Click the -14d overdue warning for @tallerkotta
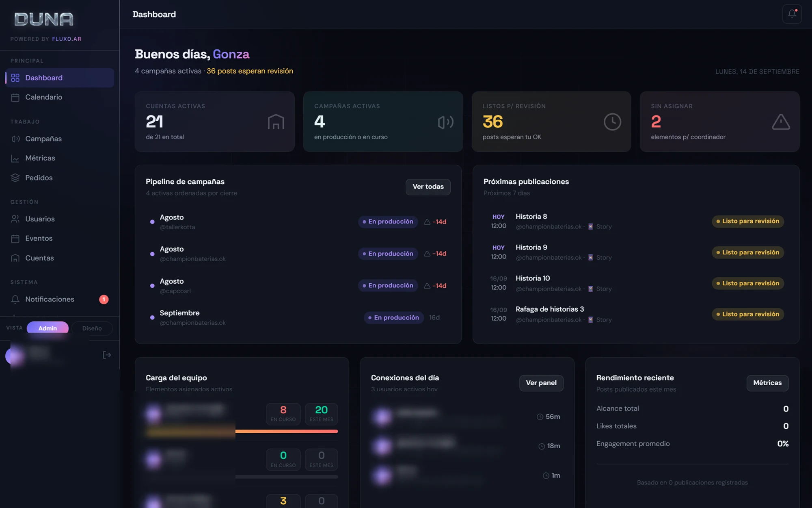Viewport: 812px width, 508px height. point(435,221)
